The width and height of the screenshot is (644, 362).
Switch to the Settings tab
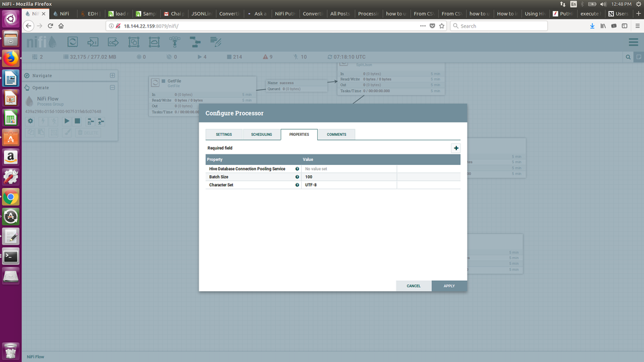click(x=224, y=135)
